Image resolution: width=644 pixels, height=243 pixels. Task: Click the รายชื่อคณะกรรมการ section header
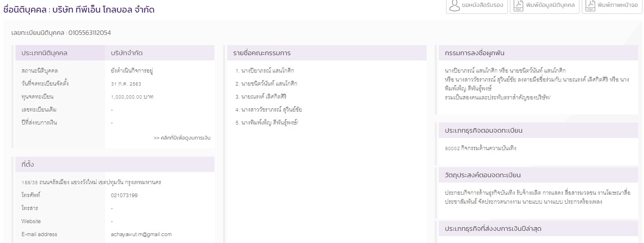[x=262, y=53]
